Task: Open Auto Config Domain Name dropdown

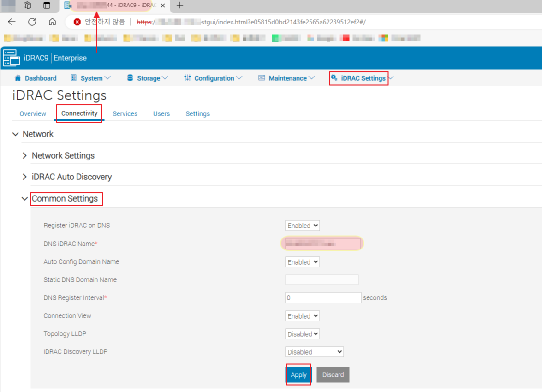Action: (x=303, y=262)
